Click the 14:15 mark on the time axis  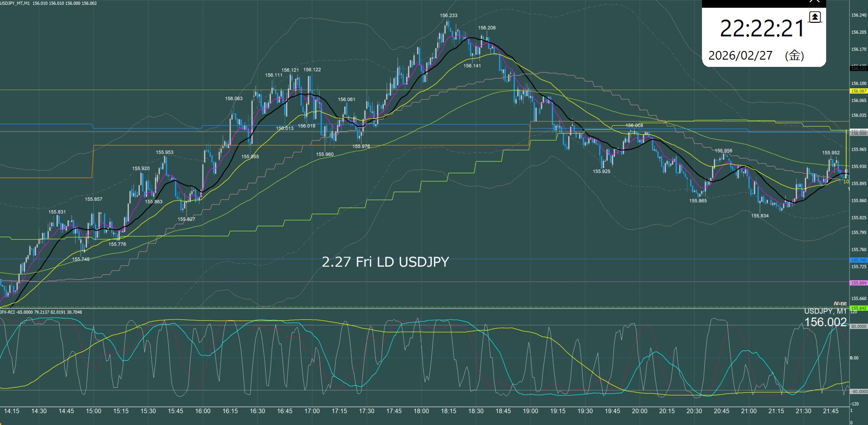click(11, 411)
